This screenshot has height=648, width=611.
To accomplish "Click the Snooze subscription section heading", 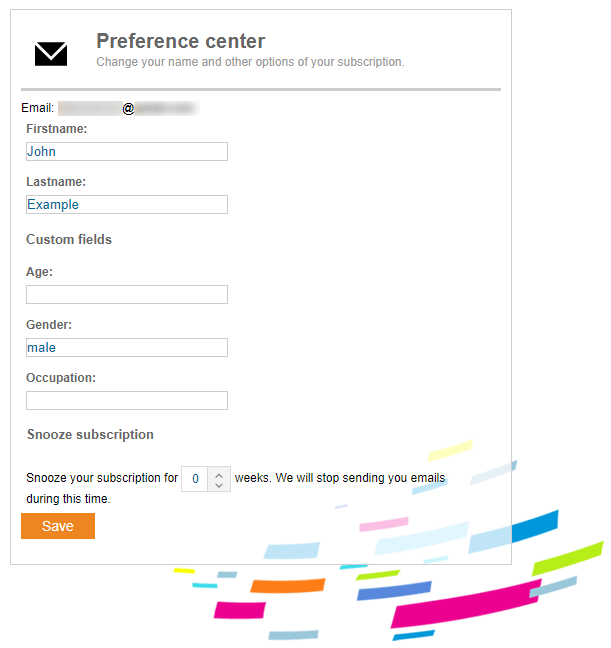I will click(x=90, y=435).
